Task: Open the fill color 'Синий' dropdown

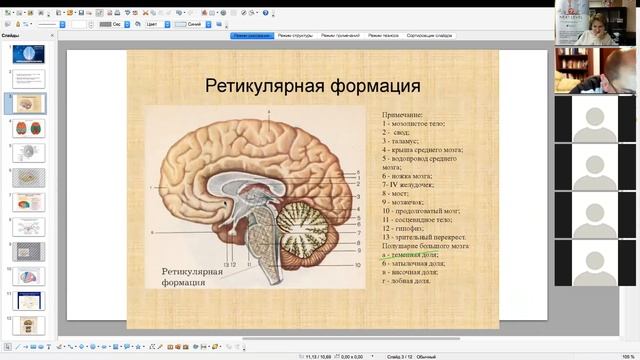Action: click(208, 24)
